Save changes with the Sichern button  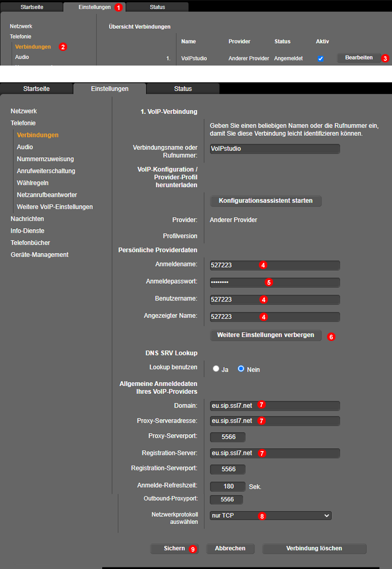click(175, 548)
